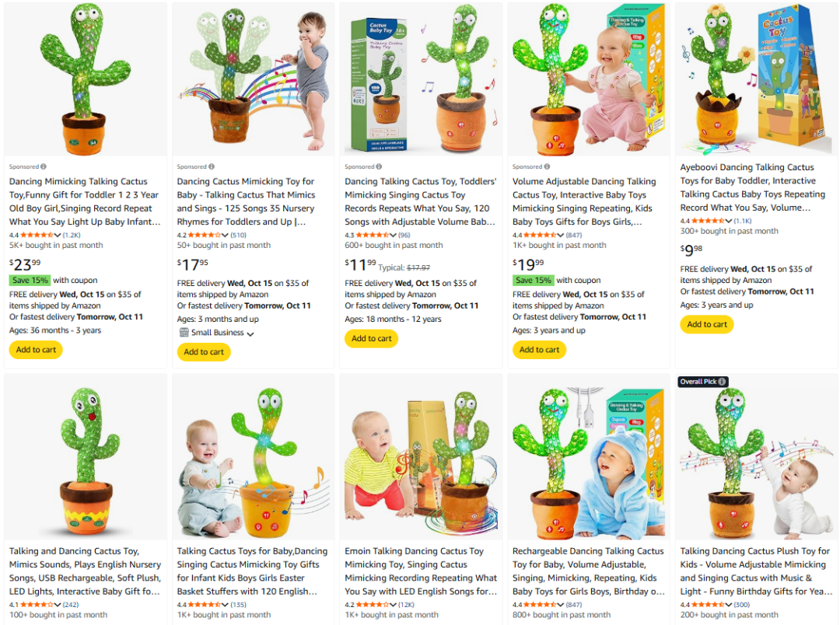Open the Overall Pick cactus product image
Viewport: 840px width, 625px height.
coord(757,459)
